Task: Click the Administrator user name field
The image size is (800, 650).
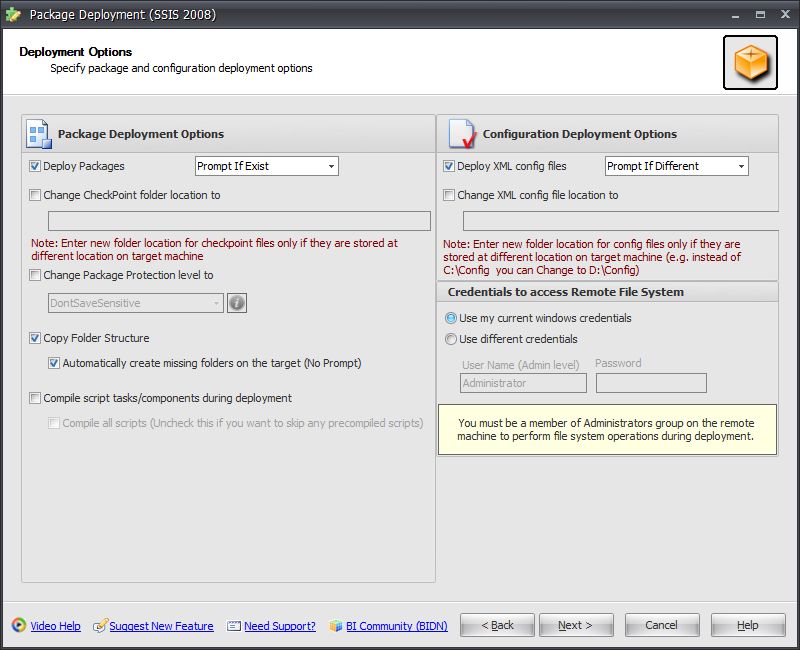Action: pyautogui.click(x=522, y=383)
